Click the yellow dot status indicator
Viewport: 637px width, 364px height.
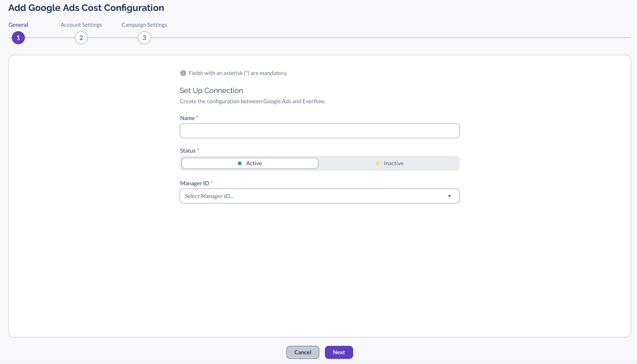click(377, 164)
